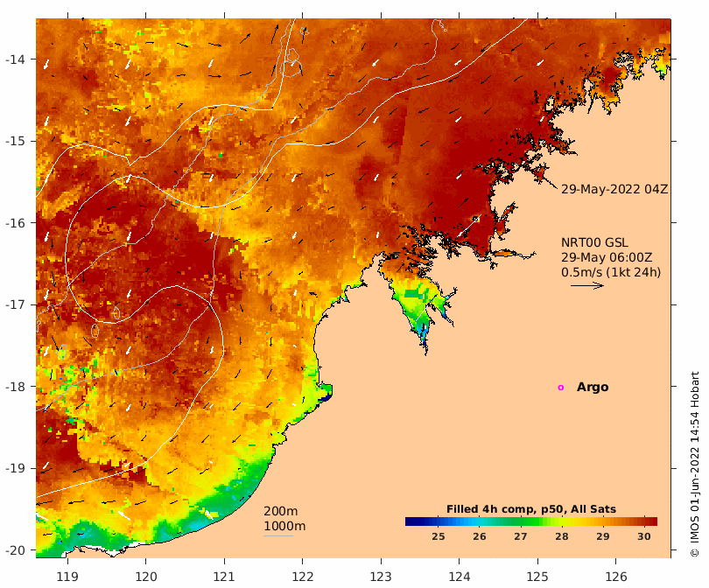
Task: Click the '0.5m/s (1kt 24h)' label
Action: (611, 272)
